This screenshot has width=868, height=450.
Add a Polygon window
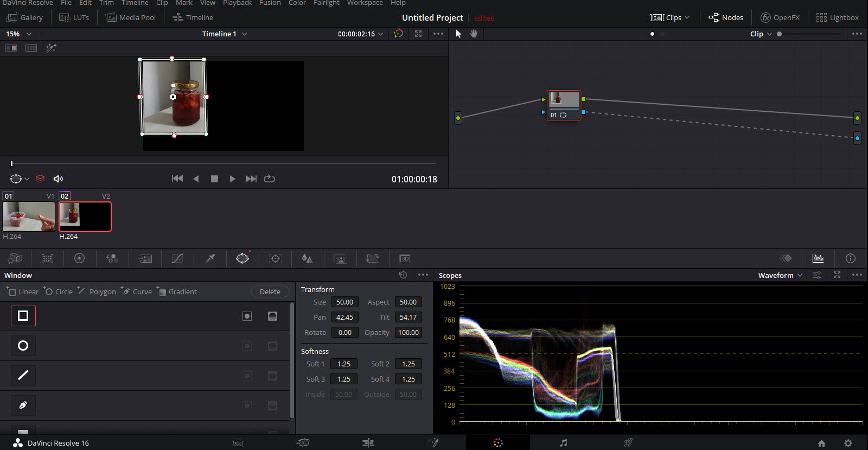coord(97,291)
